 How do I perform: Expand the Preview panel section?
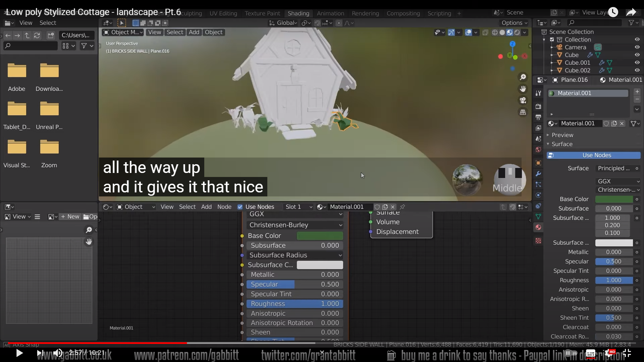562,135
